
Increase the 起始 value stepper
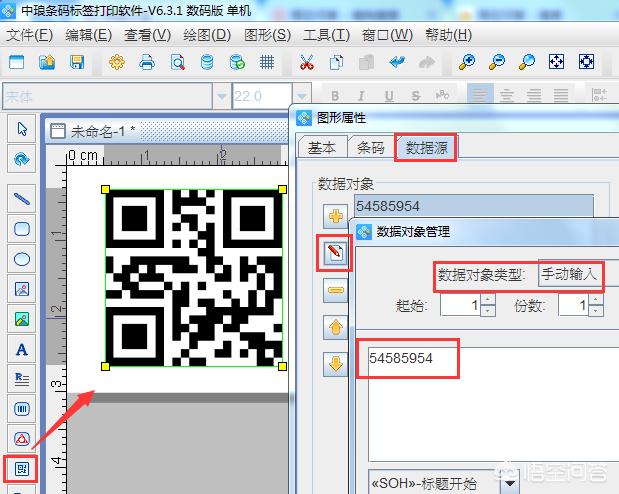[x=488, y=299]
